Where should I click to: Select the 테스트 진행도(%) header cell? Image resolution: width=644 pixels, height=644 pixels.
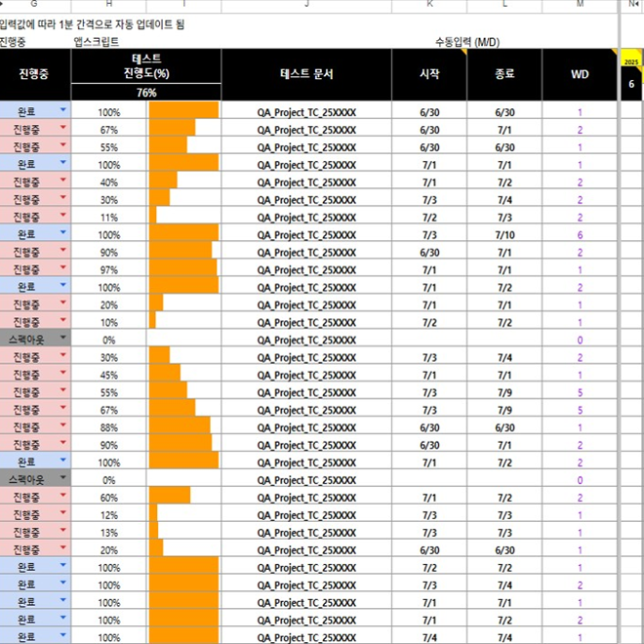pyautogui.click(x=146, y=66)
